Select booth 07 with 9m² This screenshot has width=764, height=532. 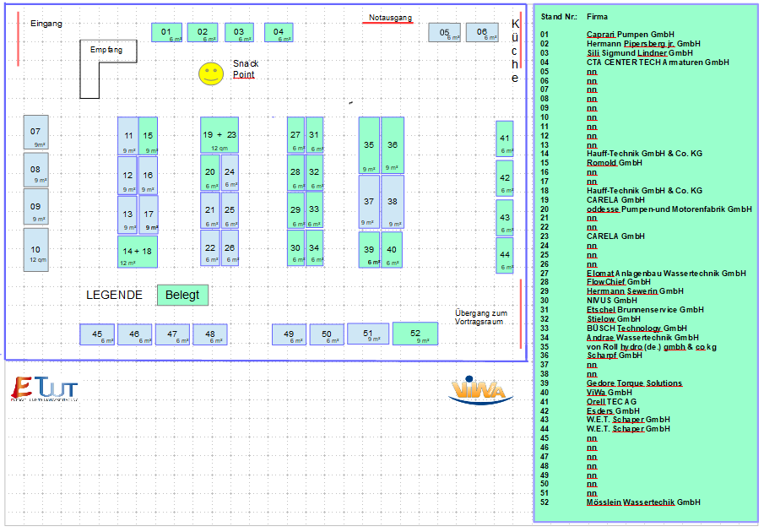pyautogui.click(x=35, y=133)
